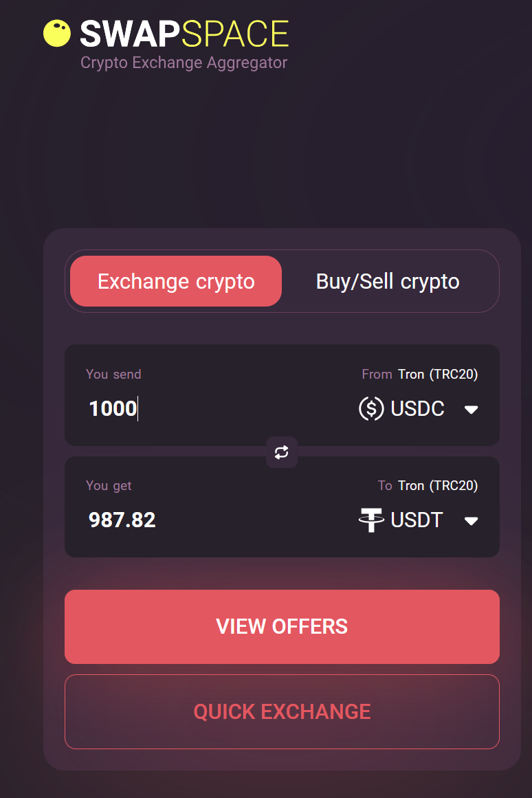Click the Crypto Exchange Aggregator tagline
Viewport: 532px width, 798px height.
(184, 63)
